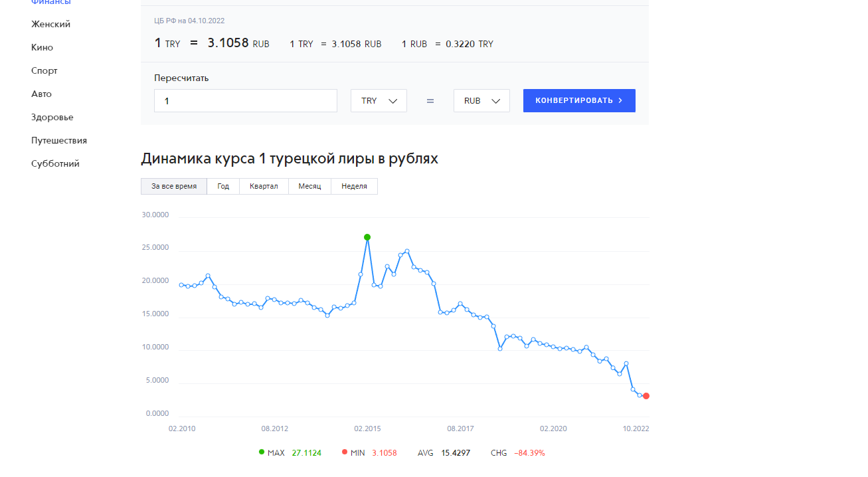
Task: Click the amount input field under Пересчитать
Action: [x=246, y=100]
